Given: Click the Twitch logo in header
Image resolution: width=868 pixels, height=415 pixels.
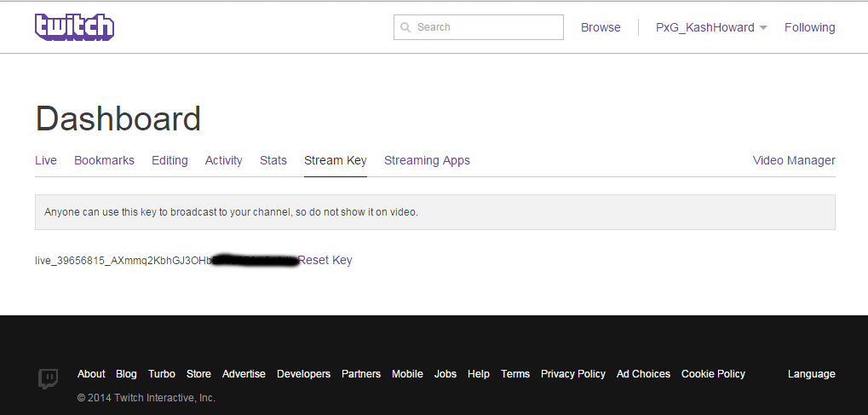Looking at the screenshot, I should tap(74, 27).
